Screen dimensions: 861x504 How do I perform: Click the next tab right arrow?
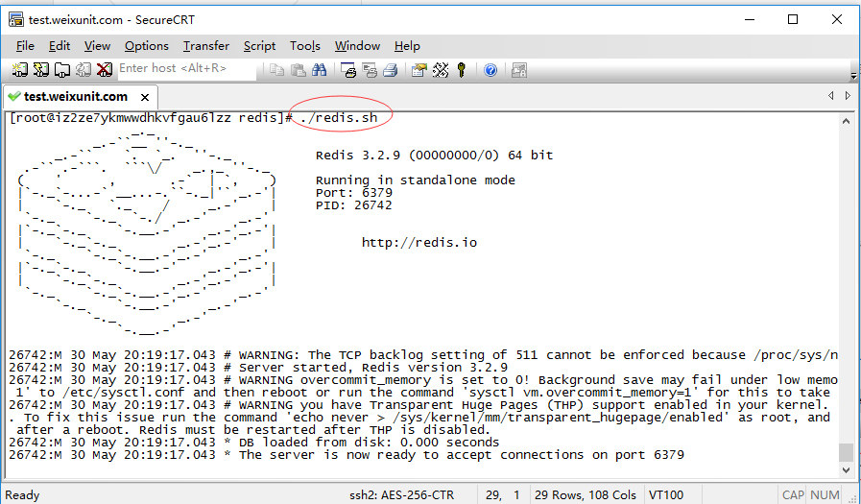(x=848, y=96)
